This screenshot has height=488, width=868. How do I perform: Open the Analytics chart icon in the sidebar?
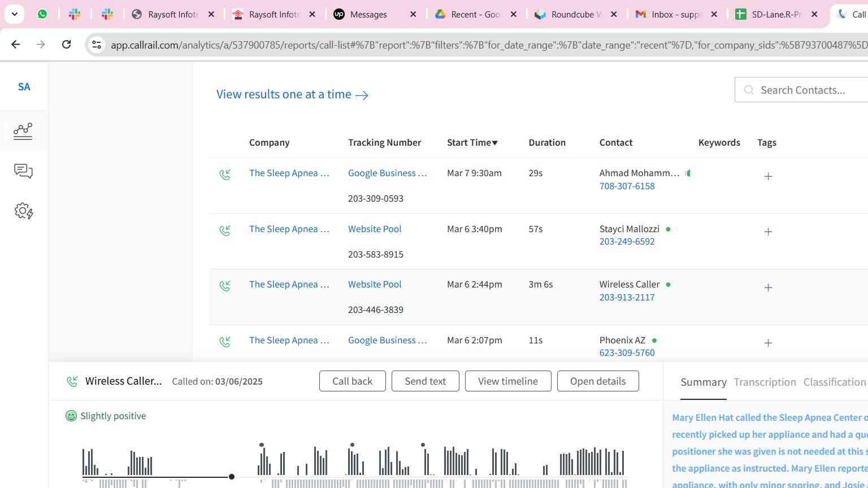[x=23, y=131]
